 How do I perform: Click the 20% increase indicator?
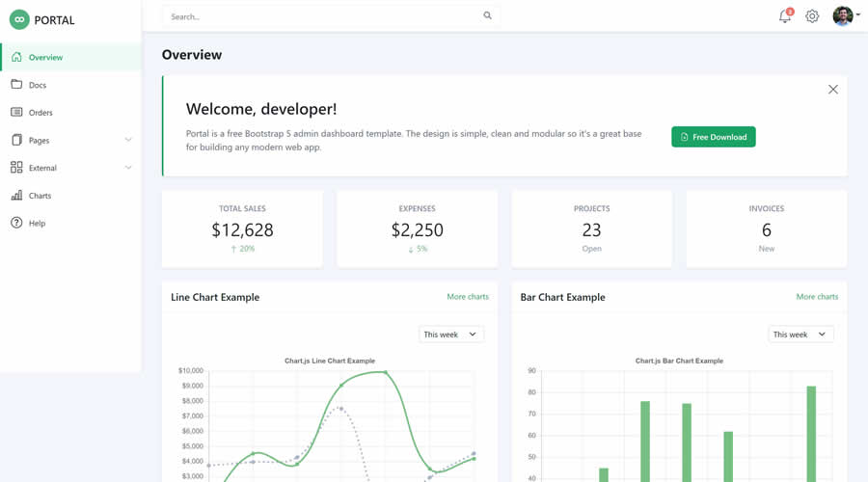[242, 249]
